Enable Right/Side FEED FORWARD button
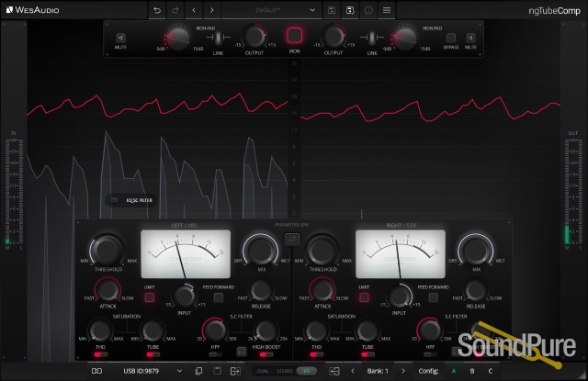This screenshot has width=588, height=381. coord(433,297)
